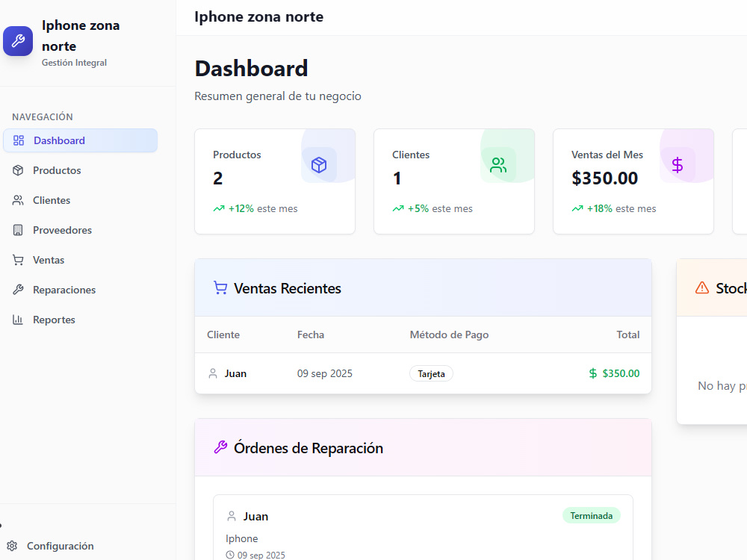Click the $350.00 amount in sales row
The width and height of the screenshot is (747, 560).
point(621,373)
